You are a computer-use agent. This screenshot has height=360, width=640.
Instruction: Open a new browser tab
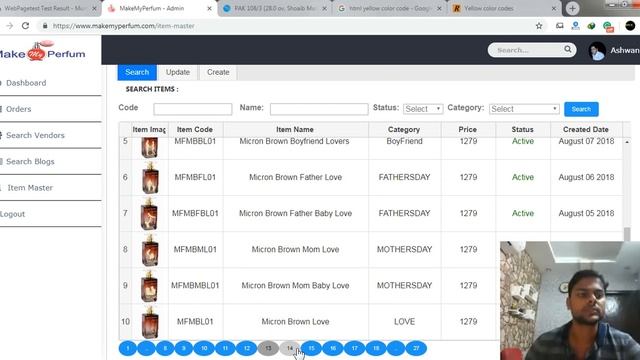pyautogui.click(x=572, y=8)
